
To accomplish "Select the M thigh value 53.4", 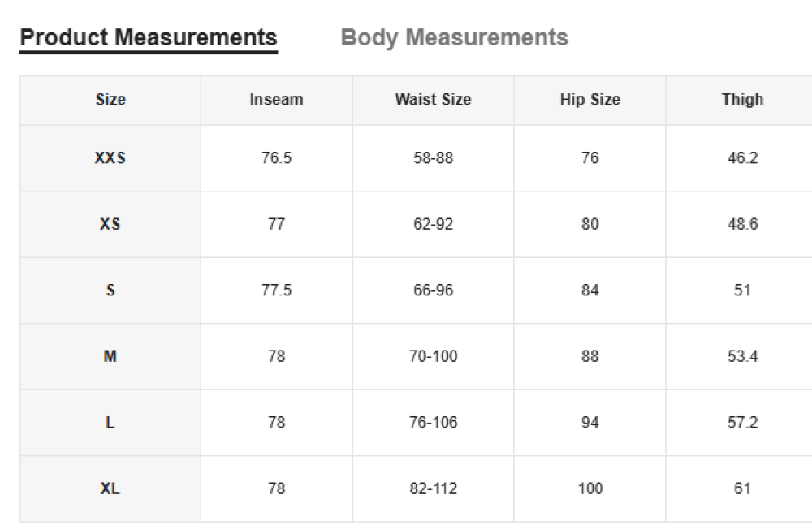I will (x=742, y=356).
